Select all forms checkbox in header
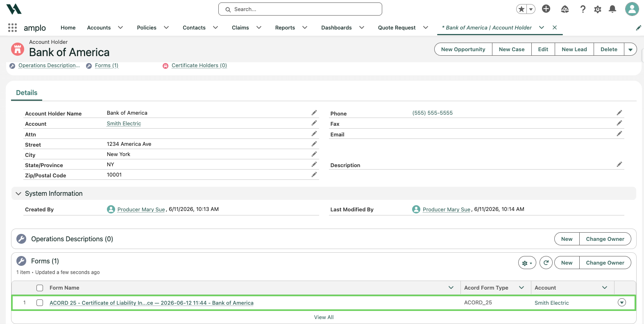This screenshot has height=324, width=644. pyautogui.click(x=40, y=288)
